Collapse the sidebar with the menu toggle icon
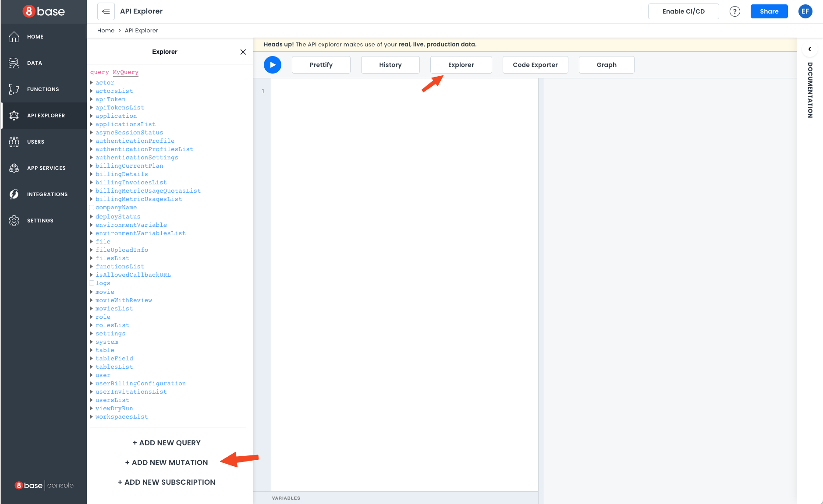This screenshot has width=823, height=504. click(x=106, y=11)
